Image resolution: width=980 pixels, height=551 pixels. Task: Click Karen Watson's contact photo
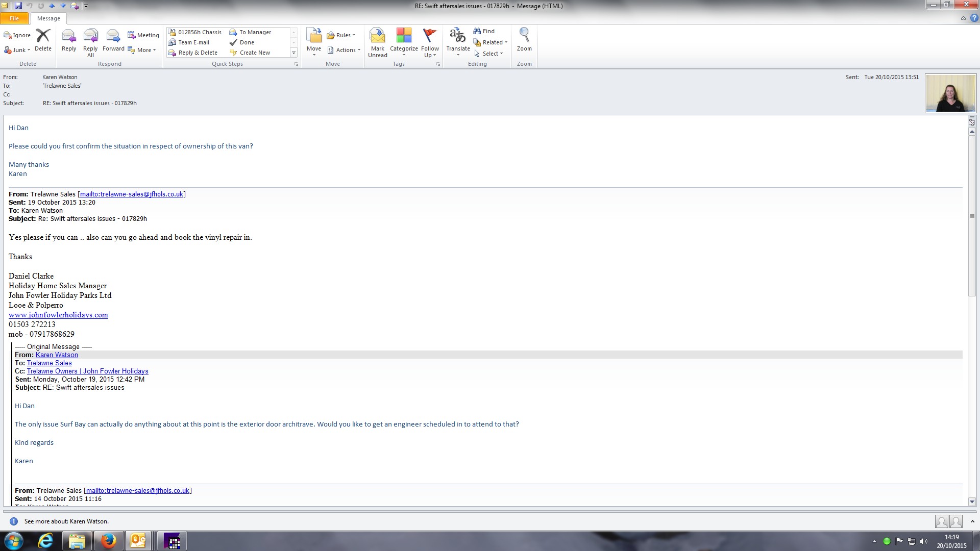(950, 93)
